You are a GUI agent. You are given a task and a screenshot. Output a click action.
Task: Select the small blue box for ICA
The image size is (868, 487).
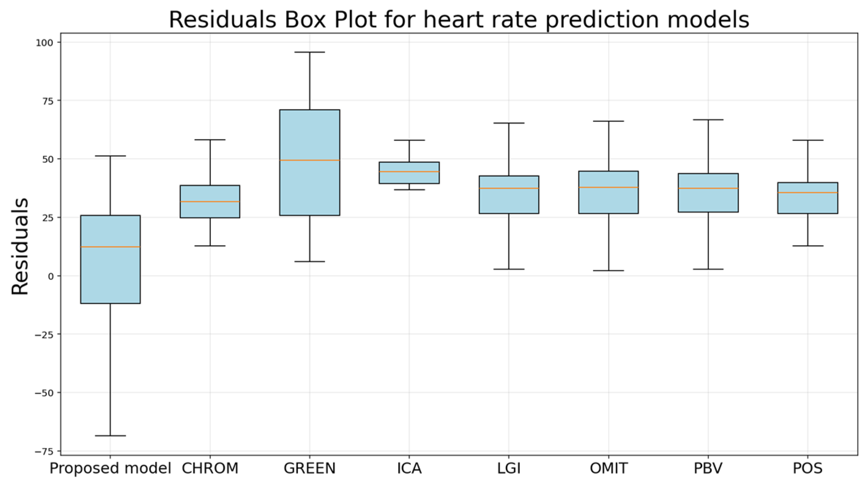409,177
